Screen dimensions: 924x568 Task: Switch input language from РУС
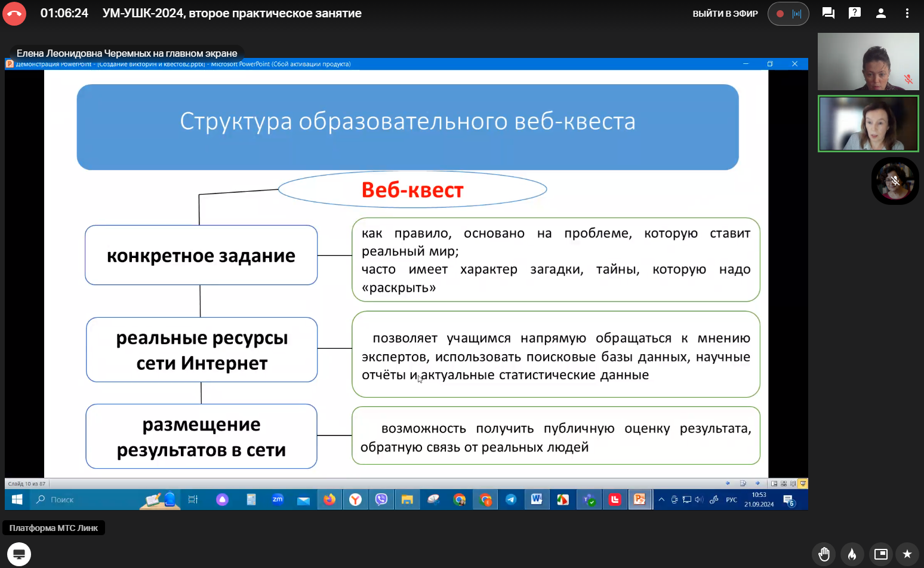point(731,500)
